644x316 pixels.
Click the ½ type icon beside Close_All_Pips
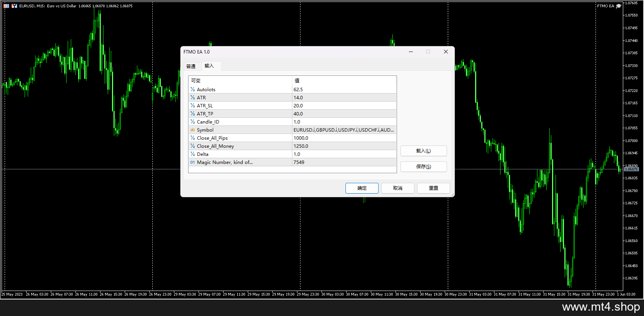pyautogui.click(x=192, y=138)
